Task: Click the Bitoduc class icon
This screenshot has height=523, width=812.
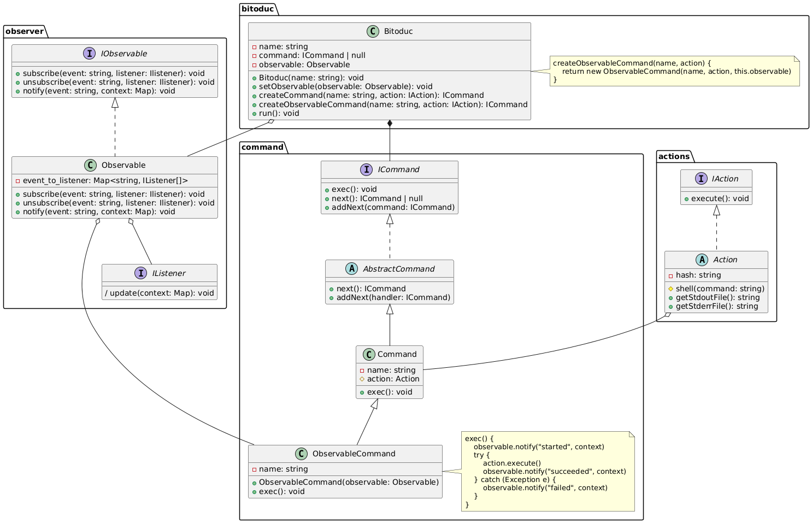Action: coord(372,32)
